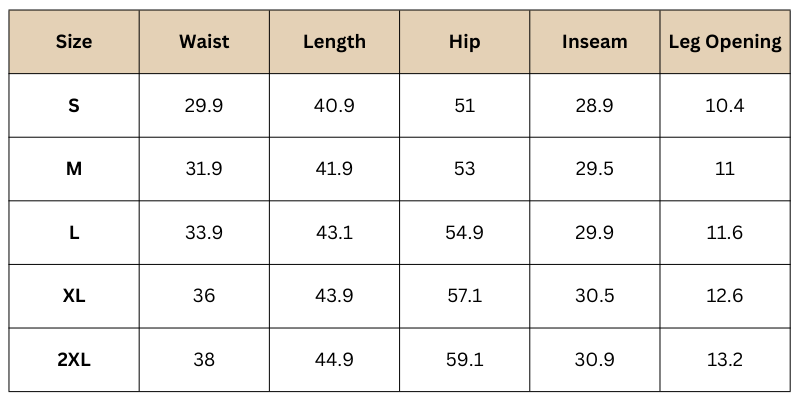800x400 pixels.
Task: Click inseam value 30.5 for size XL
Action: (595, 296)
